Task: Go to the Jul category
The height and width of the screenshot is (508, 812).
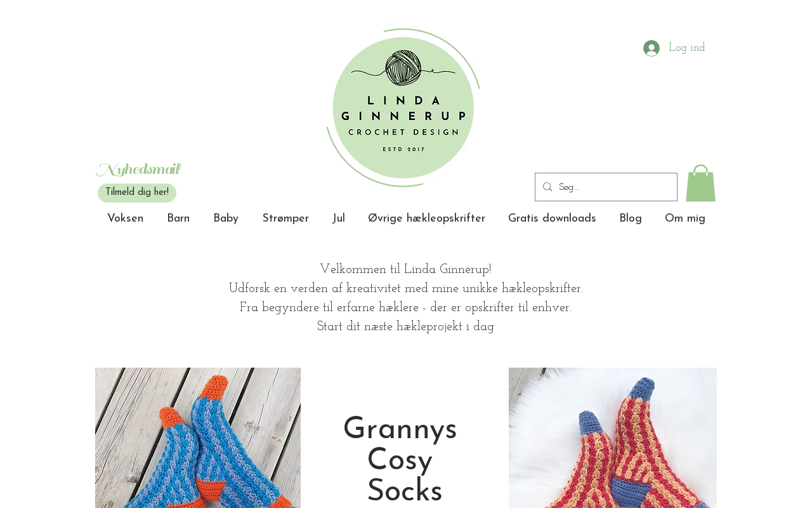Action: point(339,219)
